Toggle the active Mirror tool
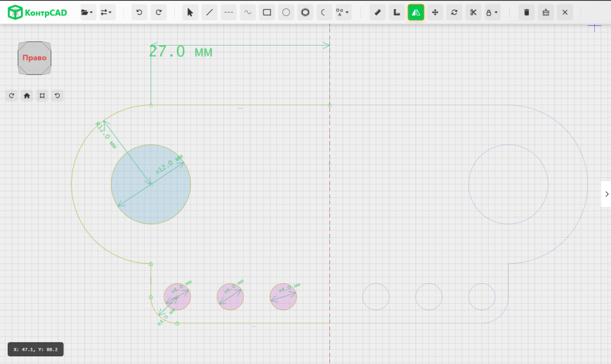Screen dimensions: 611x364 [416, 13]
